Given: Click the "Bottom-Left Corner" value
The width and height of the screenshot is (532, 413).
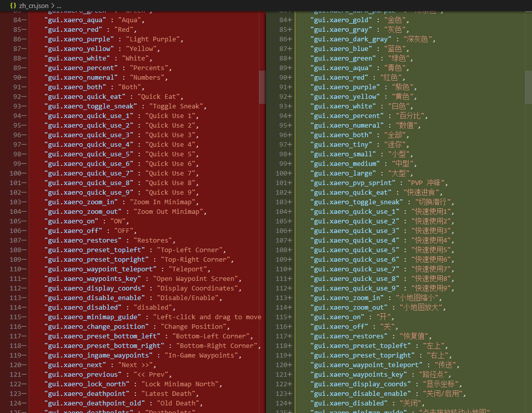Looking at the screenshot, I should tap(211, 336).
